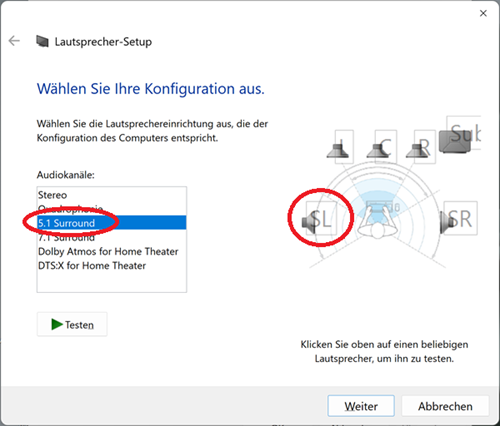Click the Testen button
Viewport: 500px width, 426px height.
(x=72, y=324)
